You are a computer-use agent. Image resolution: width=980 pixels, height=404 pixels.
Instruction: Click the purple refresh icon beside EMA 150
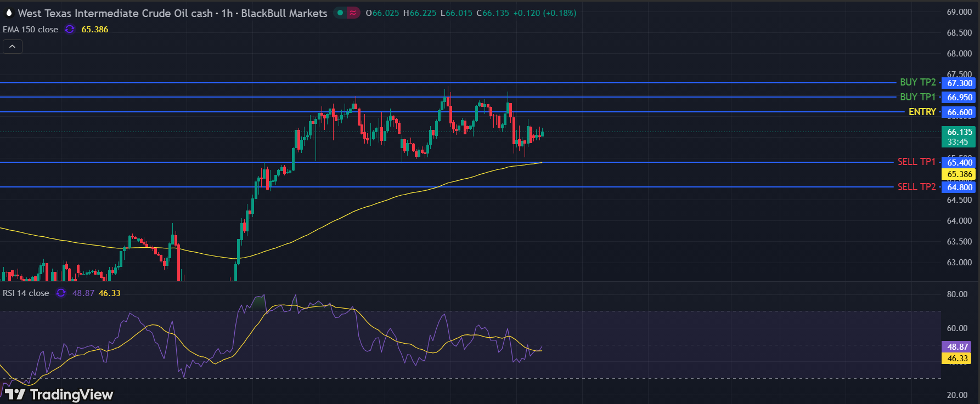click(x=70, y=30)
